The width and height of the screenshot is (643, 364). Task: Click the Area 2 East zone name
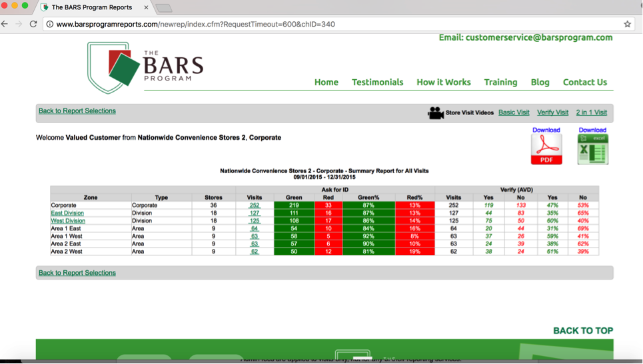coord(65,244)
